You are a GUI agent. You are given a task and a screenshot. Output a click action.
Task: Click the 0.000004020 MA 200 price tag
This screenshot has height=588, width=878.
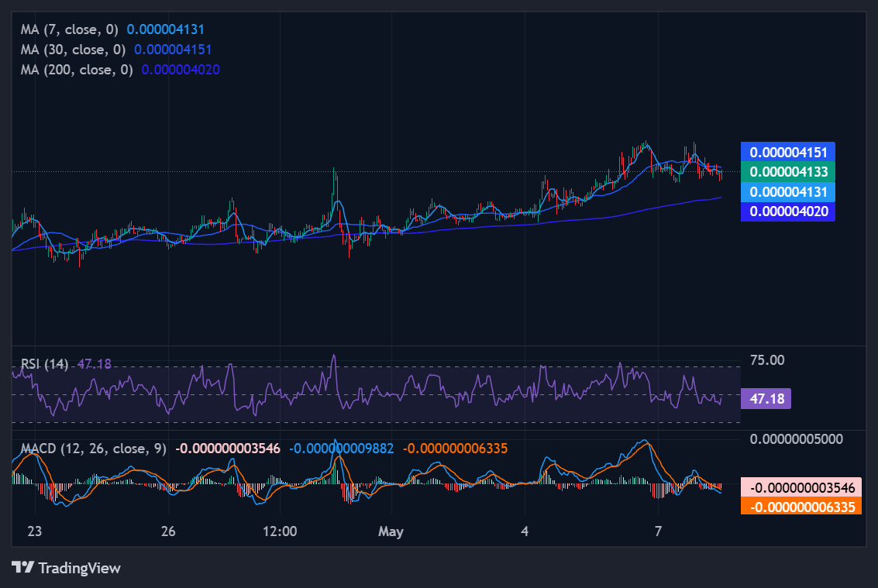click(x=788, y=211)
